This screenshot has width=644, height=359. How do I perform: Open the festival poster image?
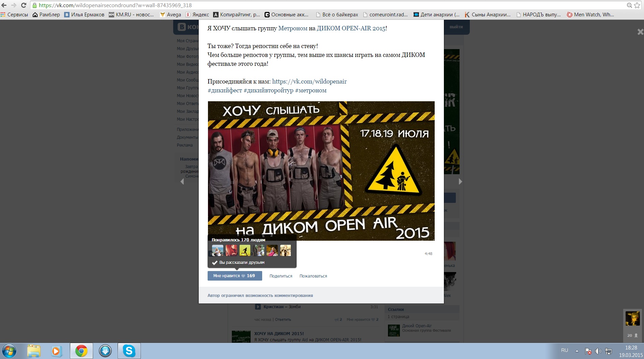pyautogui.click(x=321, y=171)
